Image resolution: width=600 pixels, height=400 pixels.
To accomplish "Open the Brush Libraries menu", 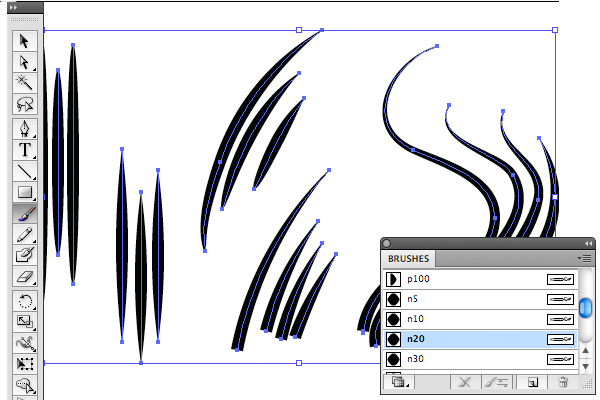I will coord(398,382).
